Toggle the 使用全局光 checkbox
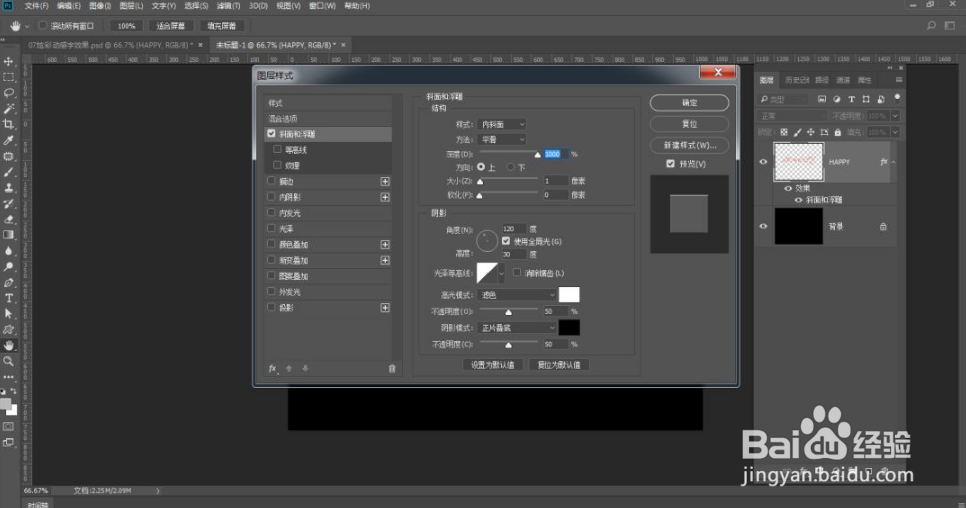This screenshot has width=966, height=508. (x=506, y=241)
